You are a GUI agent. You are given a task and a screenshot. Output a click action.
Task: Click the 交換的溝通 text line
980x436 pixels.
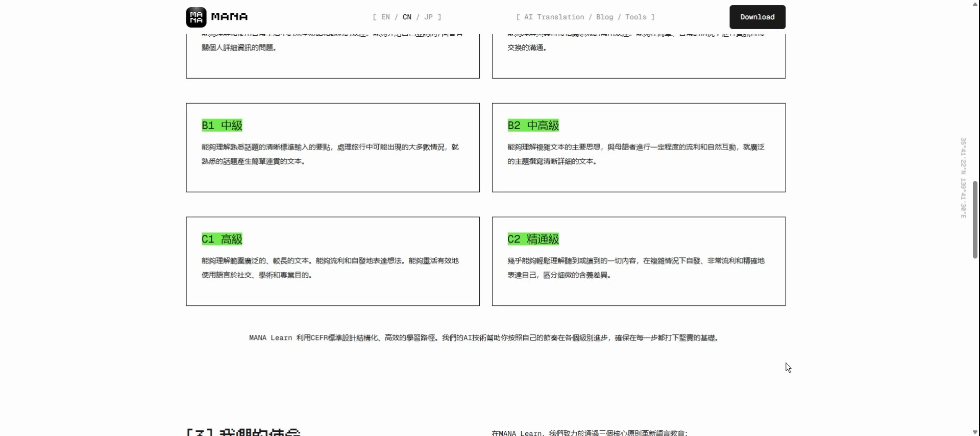point(527,47)
